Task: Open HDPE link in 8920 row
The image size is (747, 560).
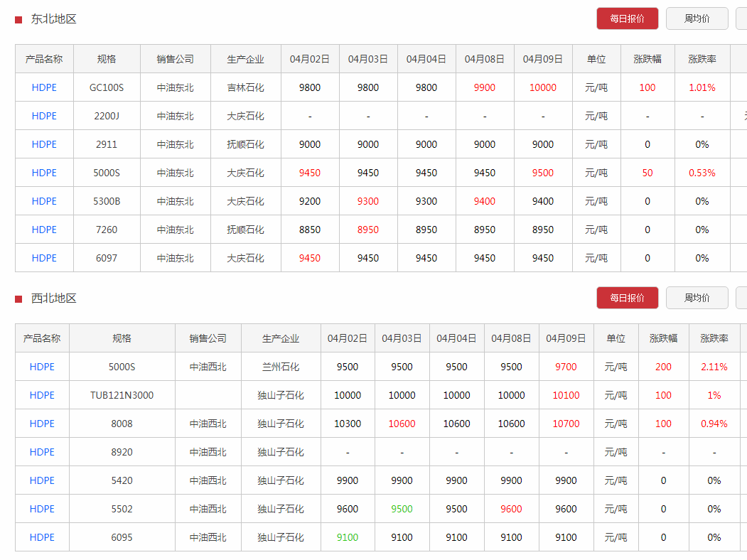Action: [42, 452]
